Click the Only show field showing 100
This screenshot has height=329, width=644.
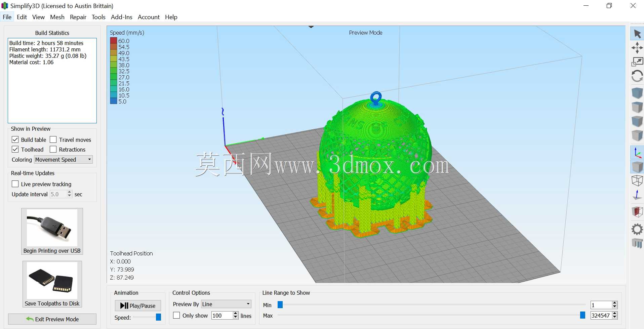click(x=222, y=316)
